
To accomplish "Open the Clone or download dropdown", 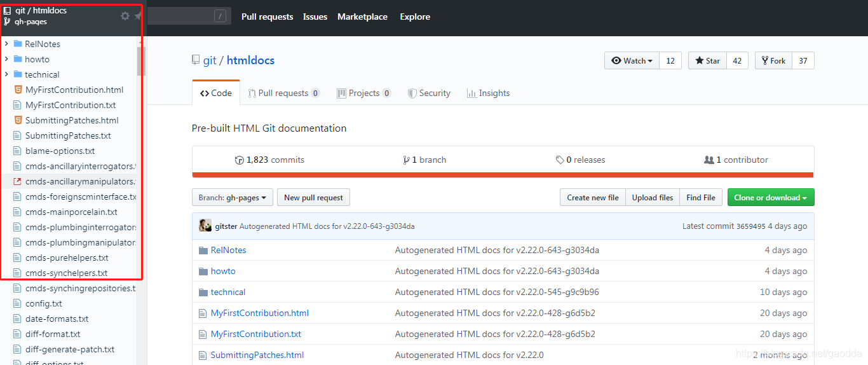I will (x=771, y=198).
